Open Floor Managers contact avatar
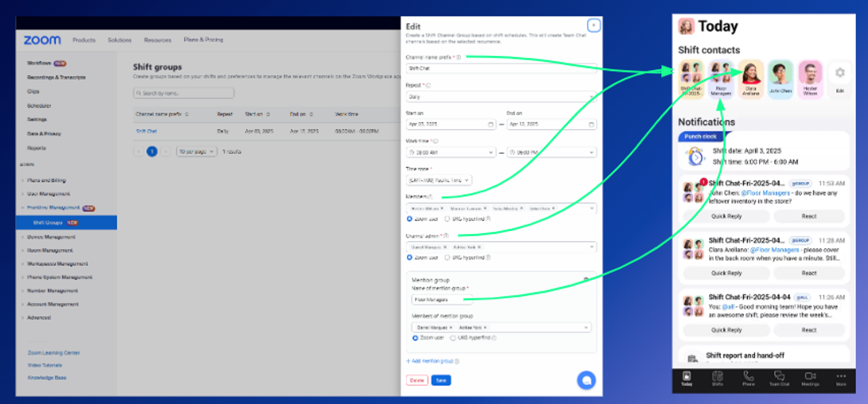 720,72
